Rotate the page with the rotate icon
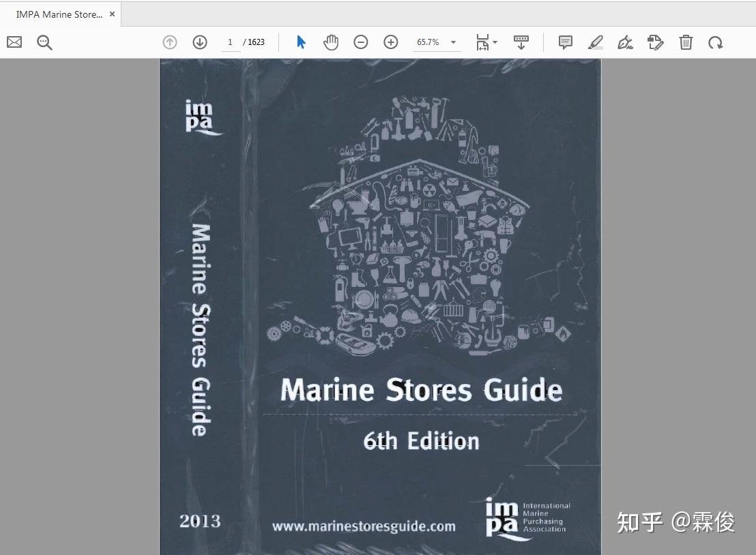The width and height of the screenshot is (756, 555). (715, 42)
